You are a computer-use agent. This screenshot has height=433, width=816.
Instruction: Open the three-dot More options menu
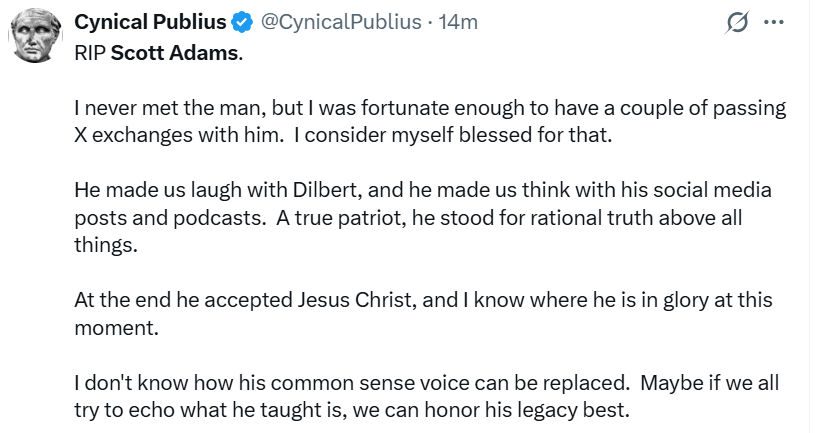click(x=773, y=22)
